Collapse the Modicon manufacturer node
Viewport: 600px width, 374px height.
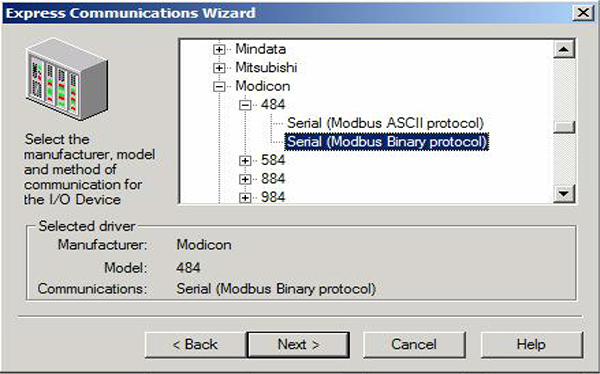(219, 87)
